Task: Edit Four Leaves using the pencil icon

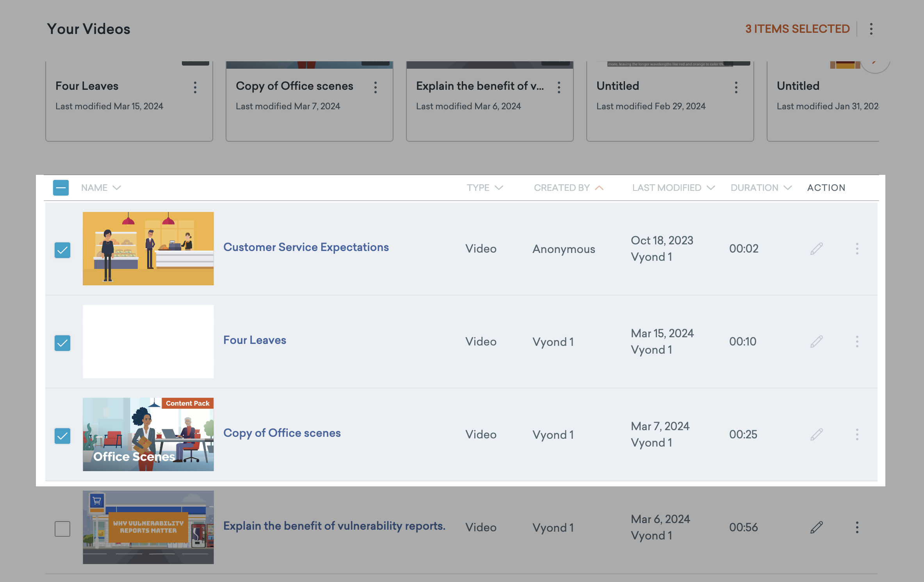Action: click(x=817, y=341)
